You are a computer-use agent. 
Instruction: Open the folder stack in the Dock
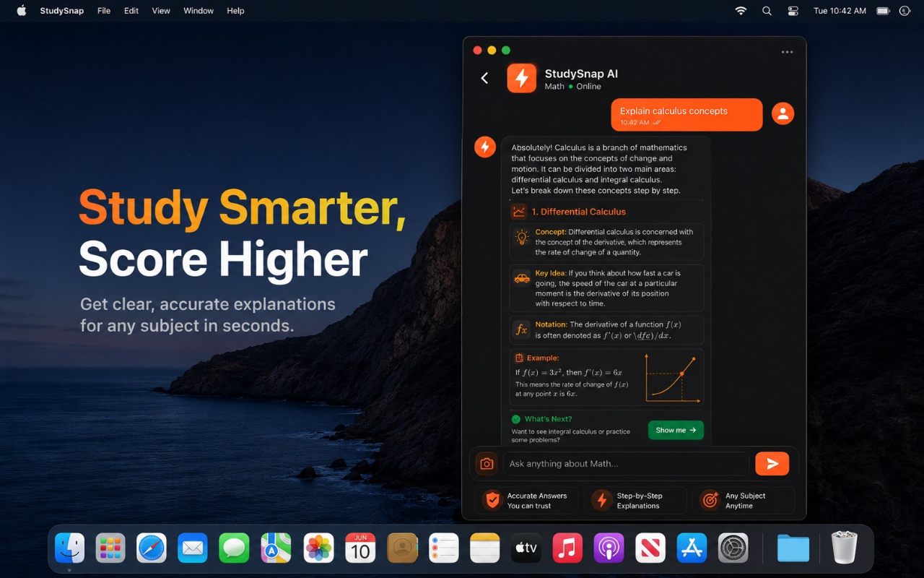(x=793, y=548)
